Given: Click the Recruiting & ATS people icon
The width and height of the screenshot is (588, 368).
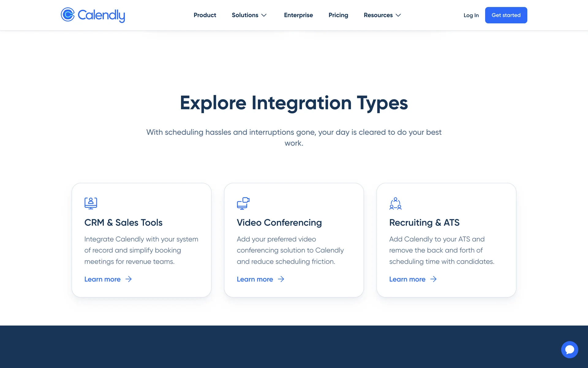Looking at the screenshot, I should (395, 203).
